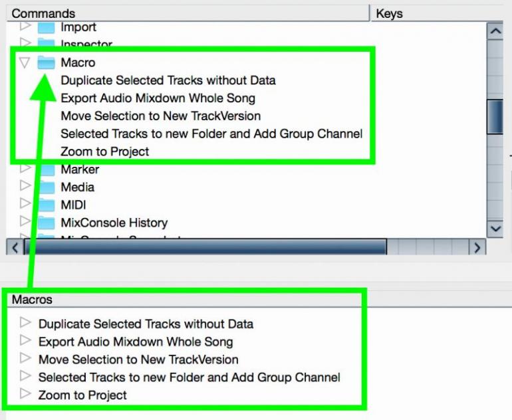Click the scroll up arrow of Commands list

pos(495,31)
